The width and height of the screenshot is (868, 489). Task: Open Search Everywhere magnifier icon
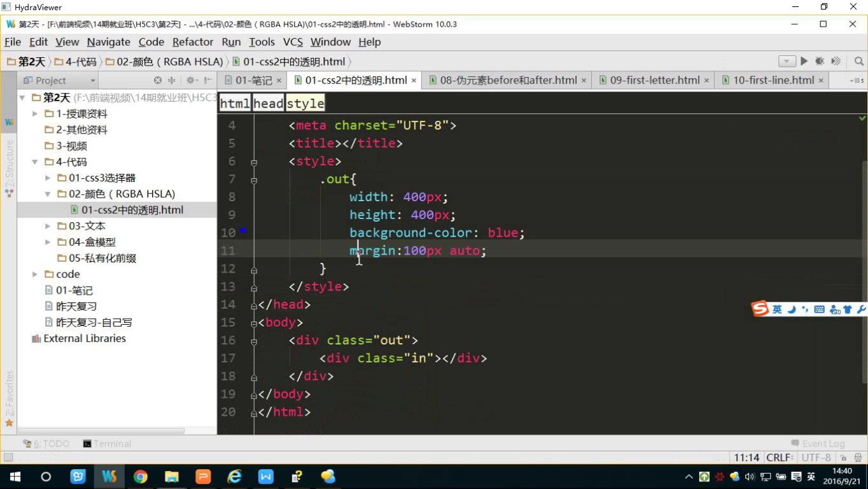pos(859,61)
